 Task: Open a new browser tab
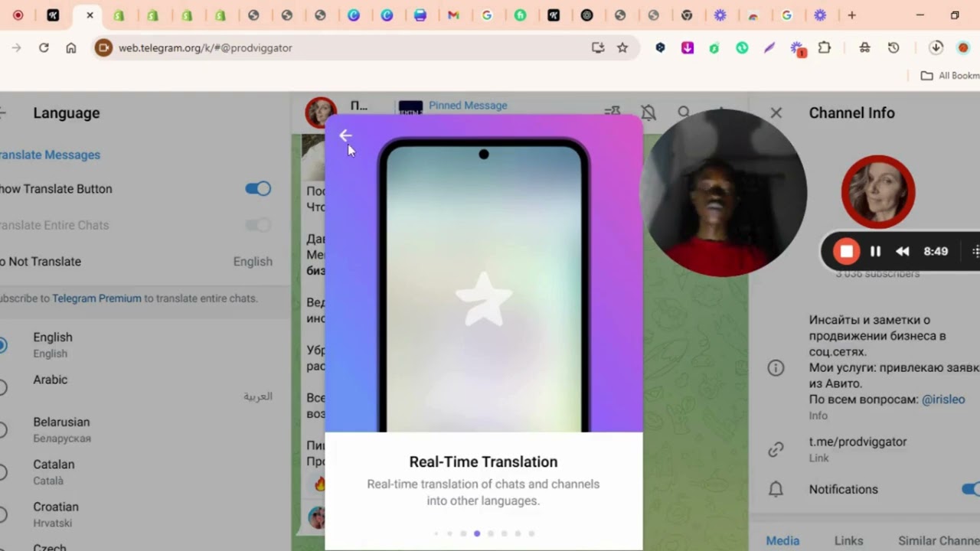click(851, 15)
